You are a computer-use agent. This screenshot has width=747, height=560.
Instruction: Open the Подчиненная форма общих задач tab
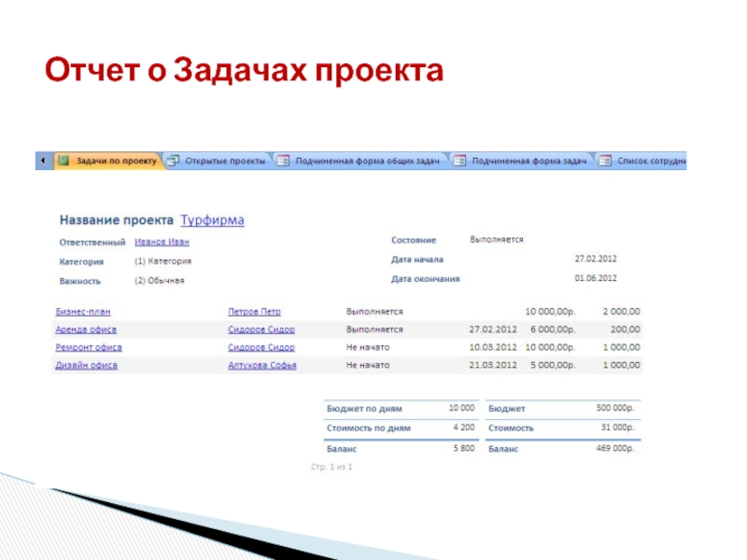click(366, 161)
